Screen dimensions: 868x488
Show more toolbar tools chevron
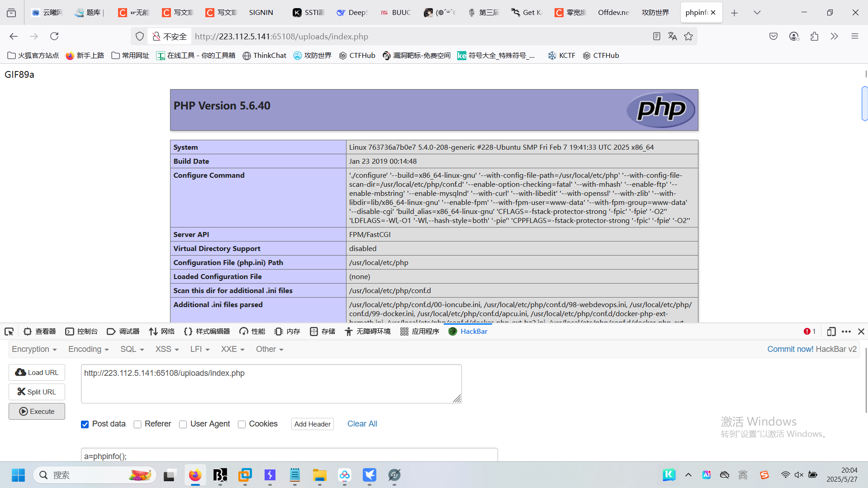[835, 36]
